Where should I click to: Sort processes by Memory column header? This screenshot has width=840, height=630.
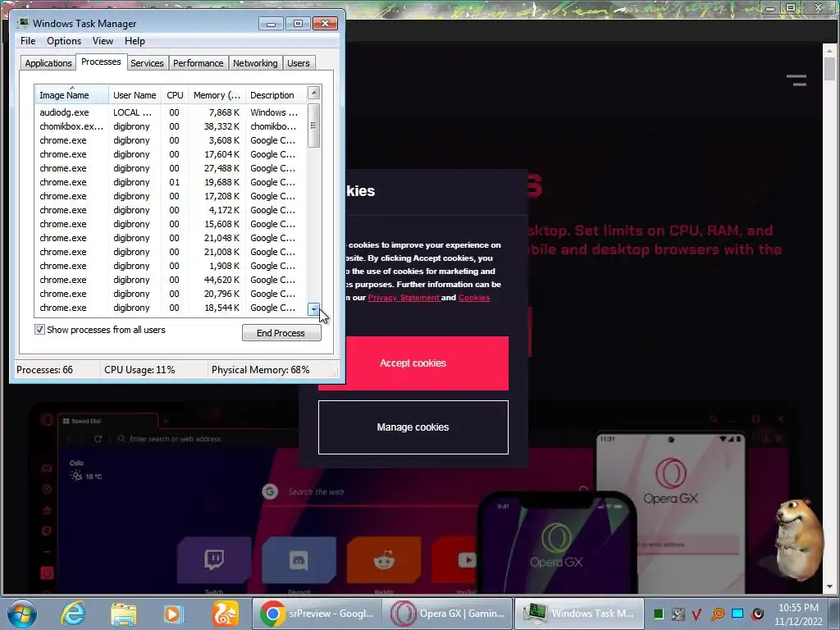pyautogui.click(x=217, y=95)
